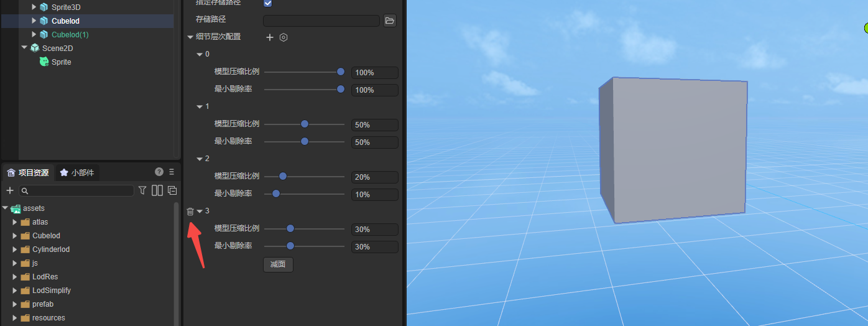Open the project panel hamburger menu
The width and height of the screenshot is (868, 326).
pos(172,172)
